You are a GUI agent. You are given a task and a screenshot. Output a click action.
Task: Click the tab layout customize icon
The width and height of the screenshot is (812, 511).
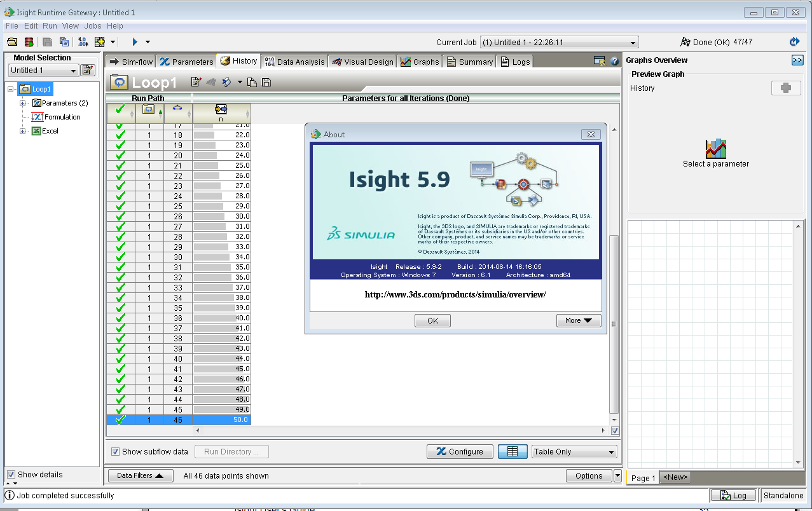point(599,61)
